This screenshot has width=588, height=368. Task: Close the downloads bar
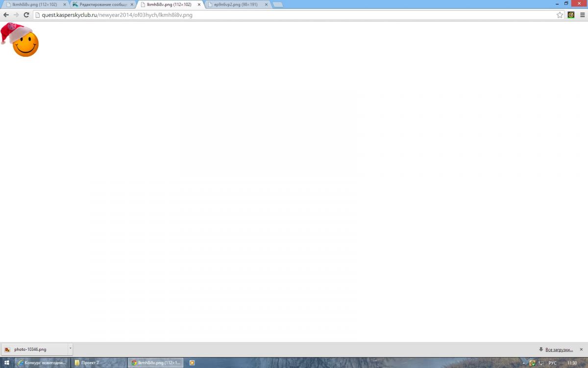click(582, 349)
